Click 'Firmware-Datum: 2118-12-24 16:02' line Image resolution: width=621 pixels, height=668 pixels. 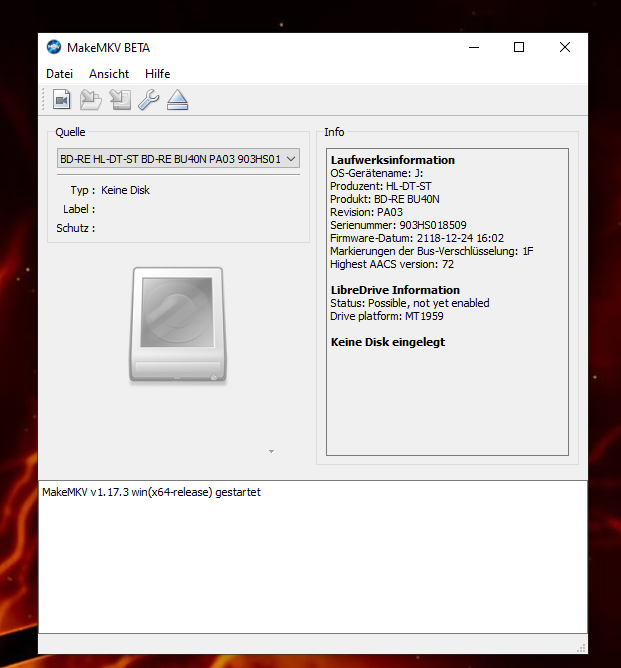click(417, 238)
